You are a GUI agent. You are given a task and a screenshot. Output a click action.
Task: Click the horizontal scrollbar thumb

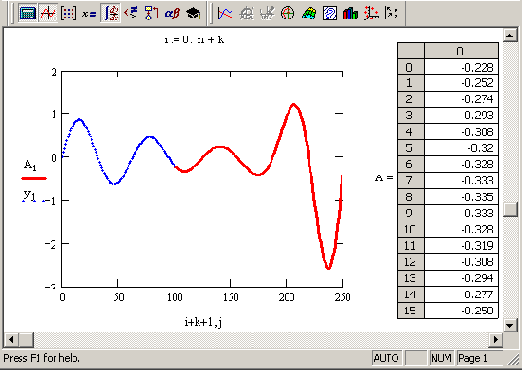pos(26,340)
